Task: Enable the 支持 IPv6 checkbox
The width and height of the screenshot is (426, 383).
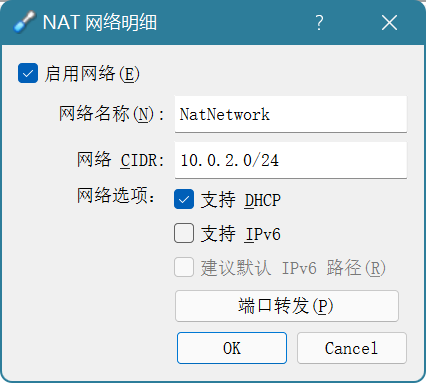Action: click(x=184, y=233)
